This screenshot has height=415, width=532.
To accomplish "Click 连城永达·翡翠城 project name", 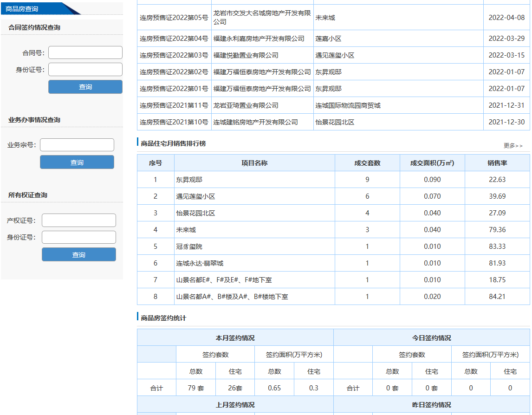I will (200, 263).
